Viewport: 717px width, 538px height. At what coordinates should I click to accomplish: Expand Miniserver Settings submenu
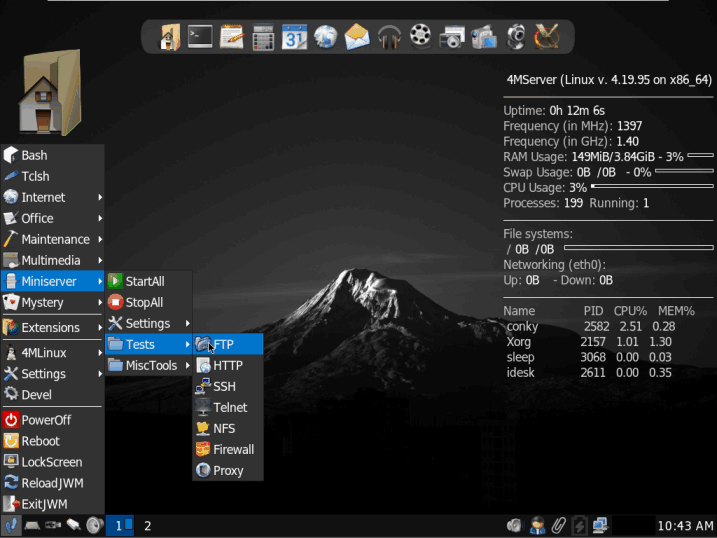[x=149, y=324]
